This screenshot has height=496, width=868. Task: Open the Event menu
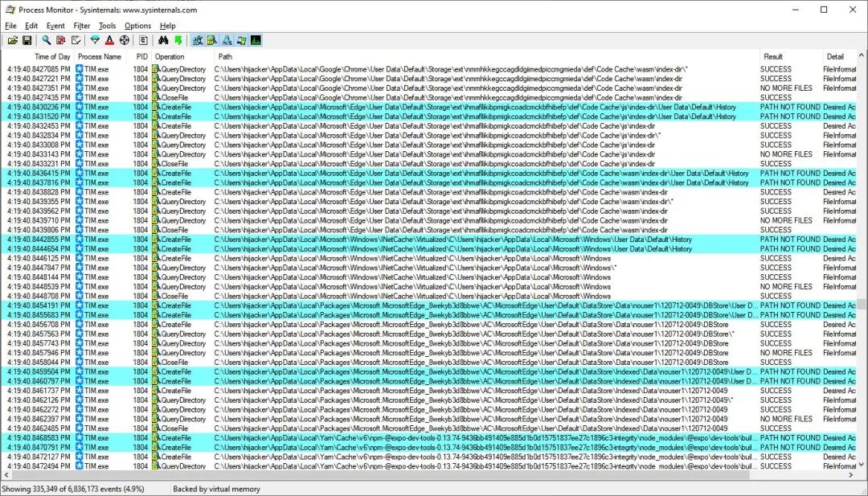[x=55, y=26]
